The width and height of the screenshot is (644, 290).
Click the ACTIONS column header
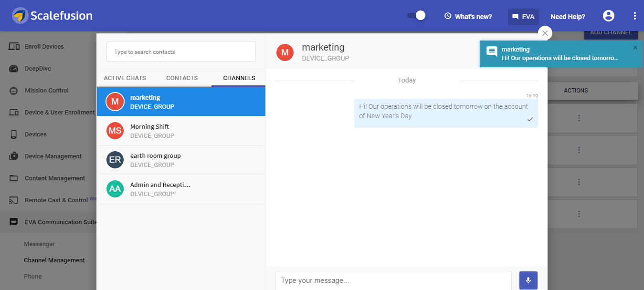point(576,91)
